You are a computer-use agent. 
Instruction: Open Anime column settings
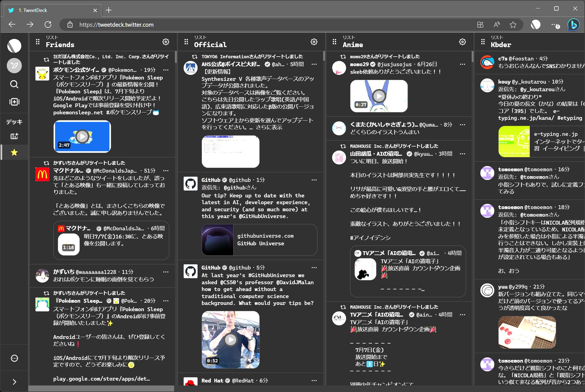[462, 42]
